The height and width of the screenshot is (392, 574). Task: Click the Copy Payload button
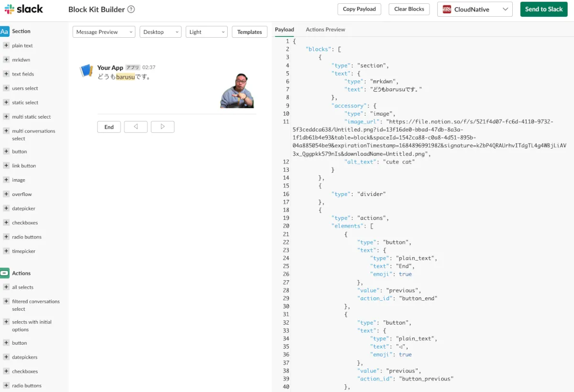(x=359, y=9)
